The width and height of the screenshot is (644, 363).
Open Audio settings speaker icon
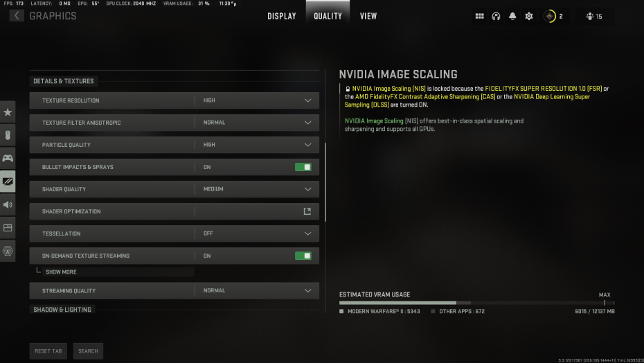pos(8,204)
